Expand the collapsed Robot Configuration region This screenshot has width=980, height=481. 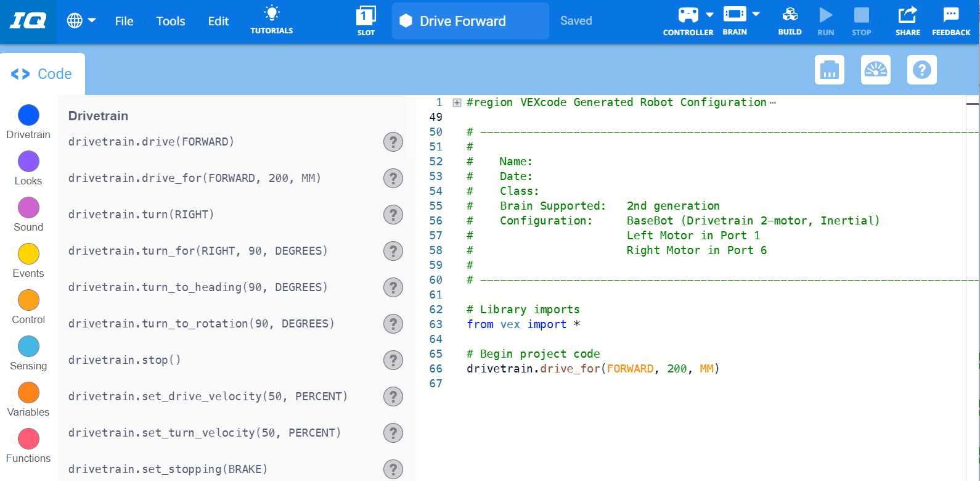tap(457, 103)
